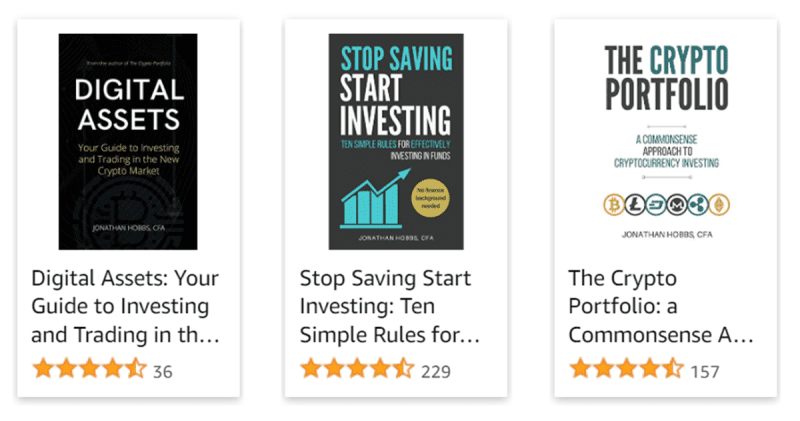This screenshot has height=421, width=800.
Task: Click the Ethereum coin icon on cover
Action: pos(719,205)
